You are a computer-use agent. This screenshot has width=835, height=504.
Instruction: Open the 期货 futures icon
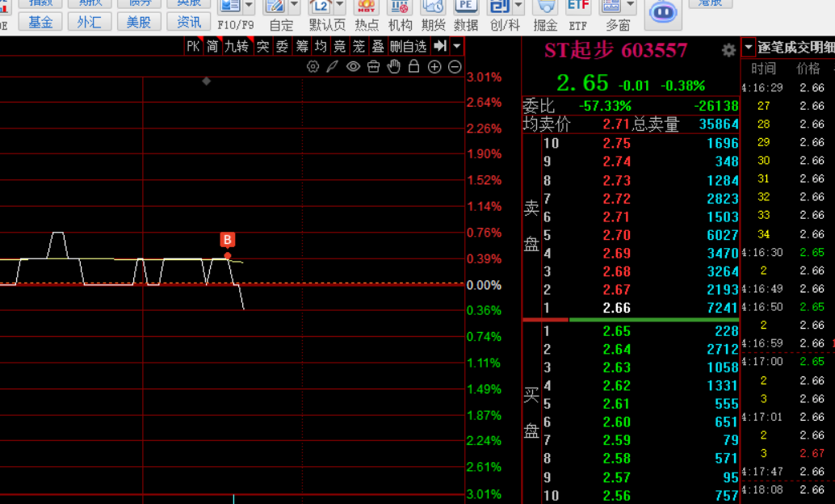(432, 7)
